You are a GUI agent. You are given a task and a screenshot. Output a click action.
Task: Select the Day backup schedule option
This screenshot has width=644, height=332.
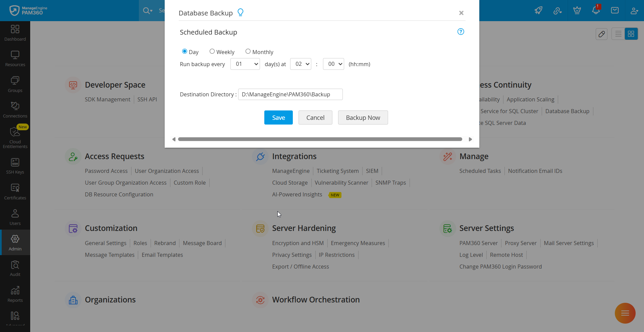(184, 51)
